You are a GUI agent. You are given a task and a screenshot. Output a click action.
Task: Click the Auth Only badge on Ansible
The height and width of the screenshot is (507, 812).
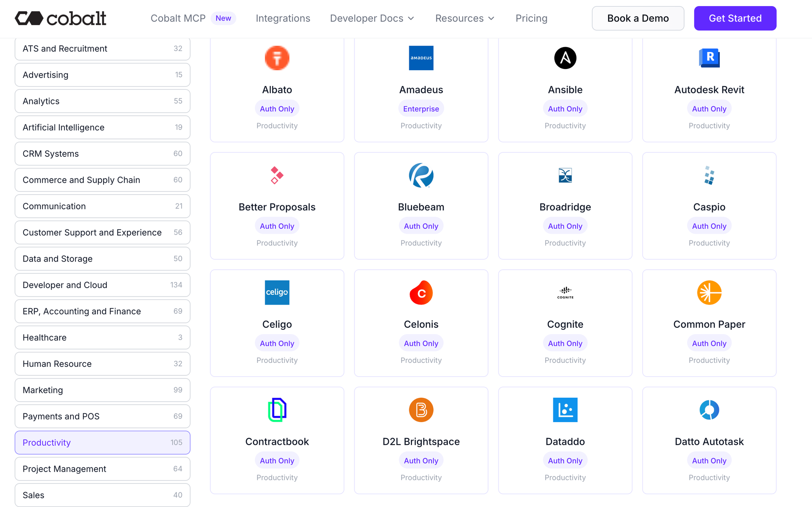pos(565,109)
